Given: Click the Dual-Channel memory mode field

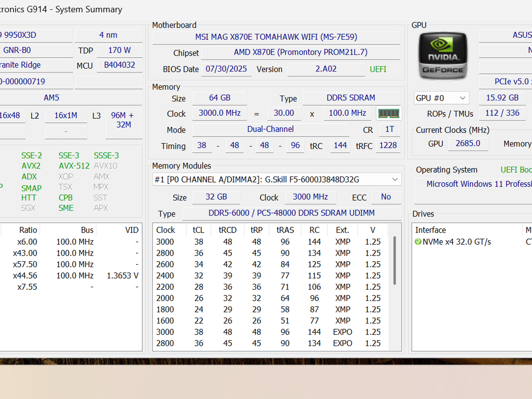Looking at the screenshot, I should click(x=271, y=129).
